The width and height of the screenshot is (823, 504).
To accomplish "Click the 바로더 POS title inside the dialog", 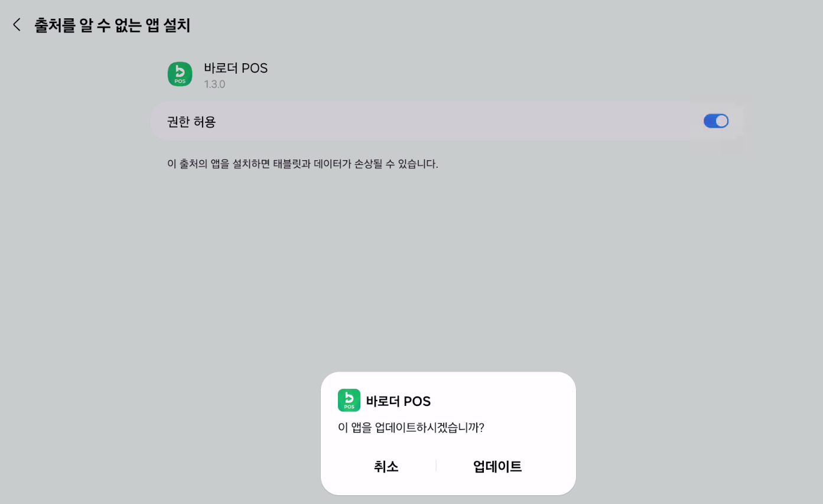I will pos(398,402).
